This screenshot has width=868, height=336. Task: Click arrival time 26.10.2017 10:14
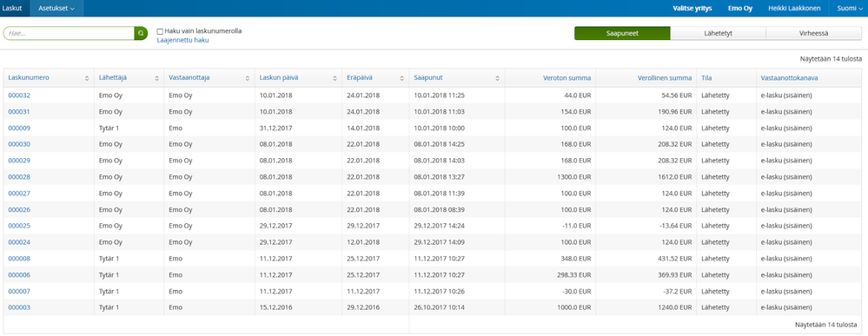440,307
